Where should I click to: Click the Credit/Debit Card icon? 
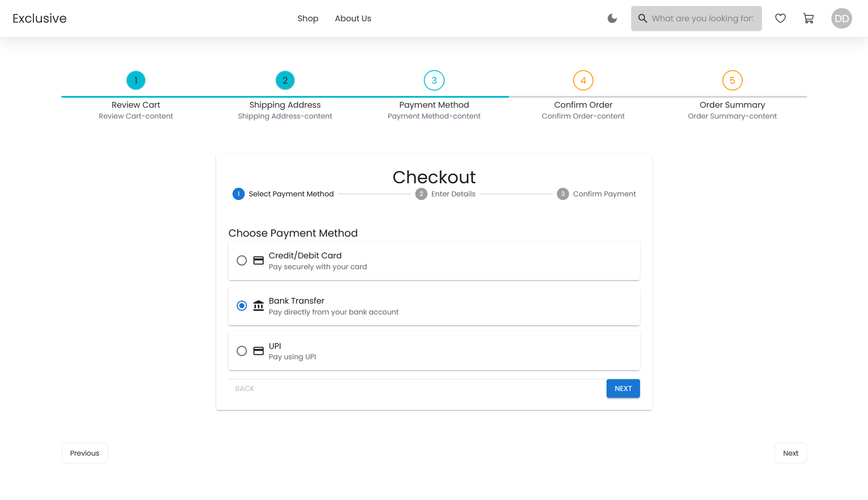coord(258,261)
